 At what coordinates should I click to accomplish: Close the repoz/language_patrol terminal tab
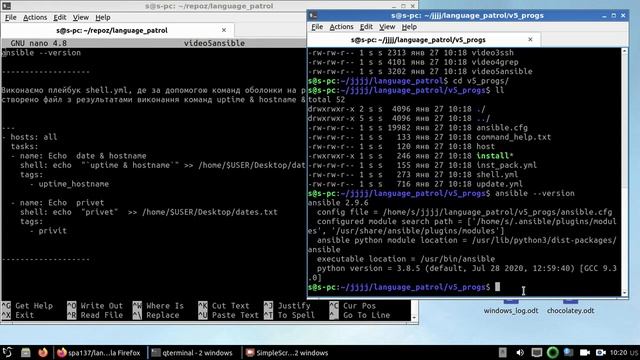click(224, 30)
